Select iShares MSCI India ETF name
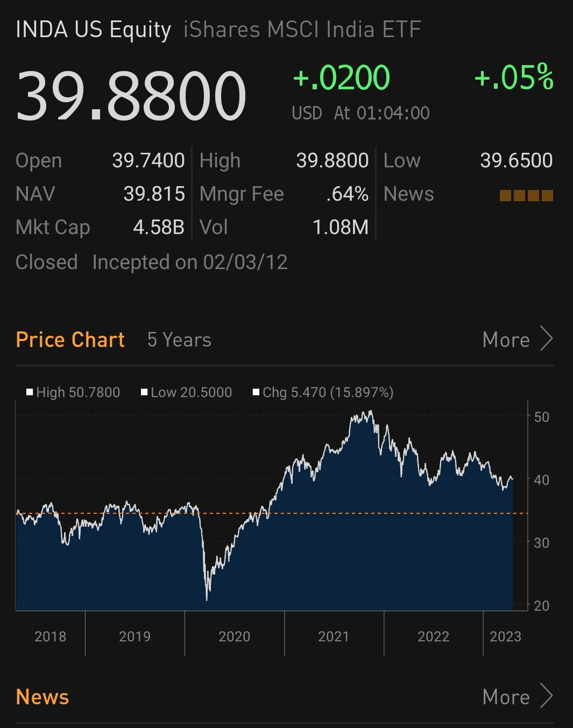 (x=302, y=30)
